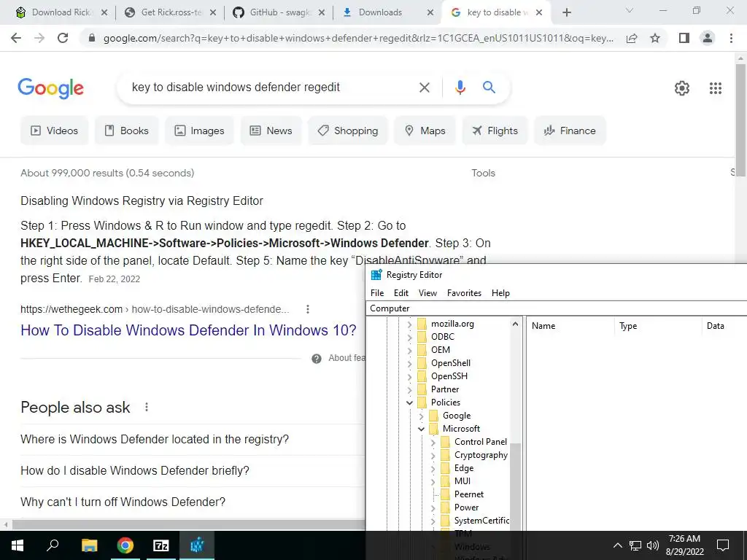Click the Chrome URL address bar
The height and width of the screenshot is (560, 747).
tap(358, 38)
